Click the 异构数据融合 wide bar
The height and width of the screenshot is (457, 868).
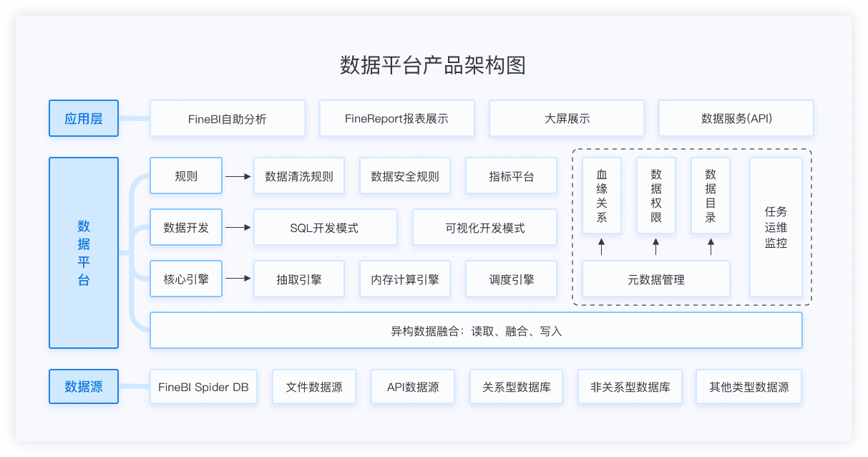pyautogui.click(x=476, y=330)
